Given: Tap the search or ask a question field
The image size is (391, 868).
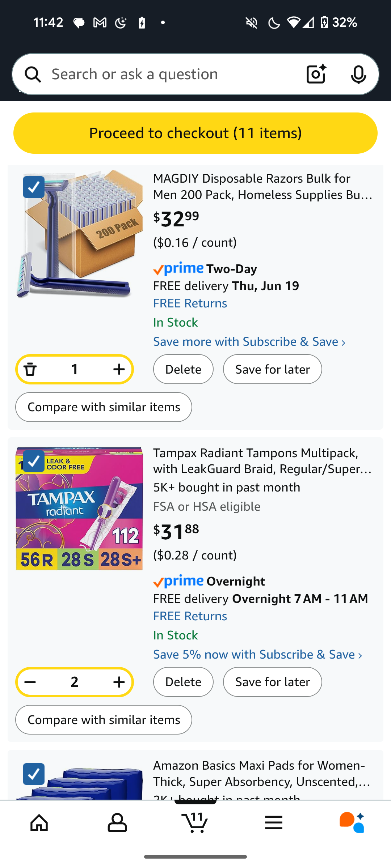Looking at the screenshot, I should pos(170,74).
